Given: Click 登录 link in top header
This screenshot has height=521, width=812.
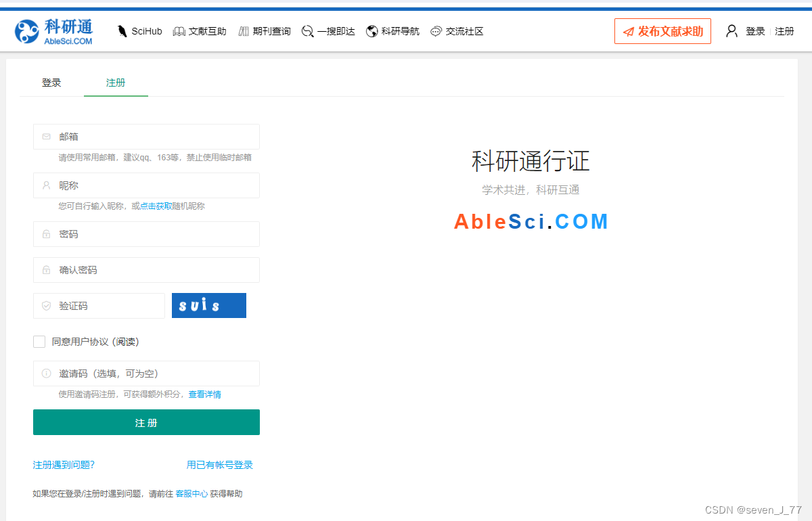Looking at the screenshot, I should 755,31.
